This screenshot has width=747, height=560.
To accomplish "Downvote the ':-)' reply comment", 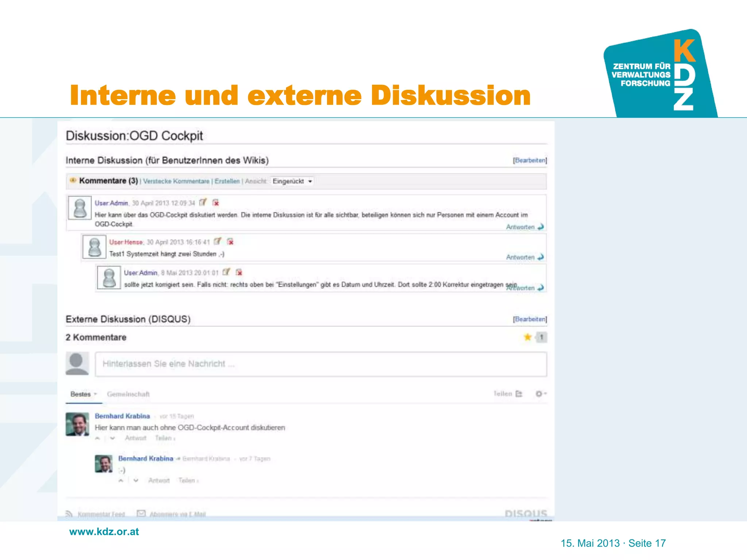I will pos(136,481).
